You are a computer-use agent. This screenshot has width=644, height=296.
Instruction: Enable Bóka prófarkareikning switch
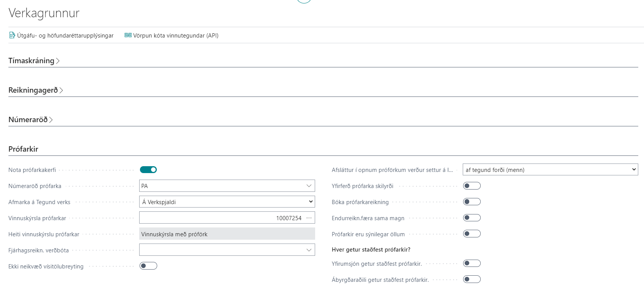472,202
